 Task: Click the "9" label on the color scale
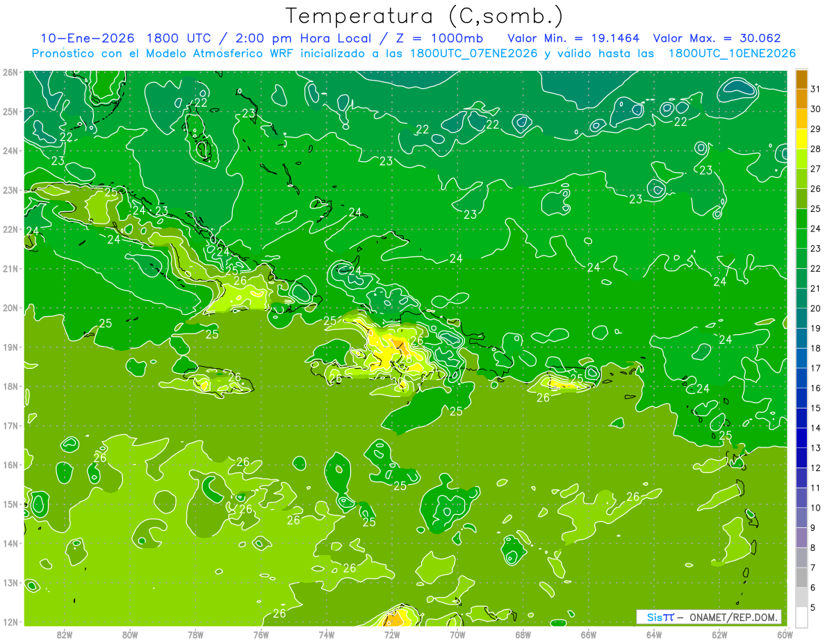(813, 528)
